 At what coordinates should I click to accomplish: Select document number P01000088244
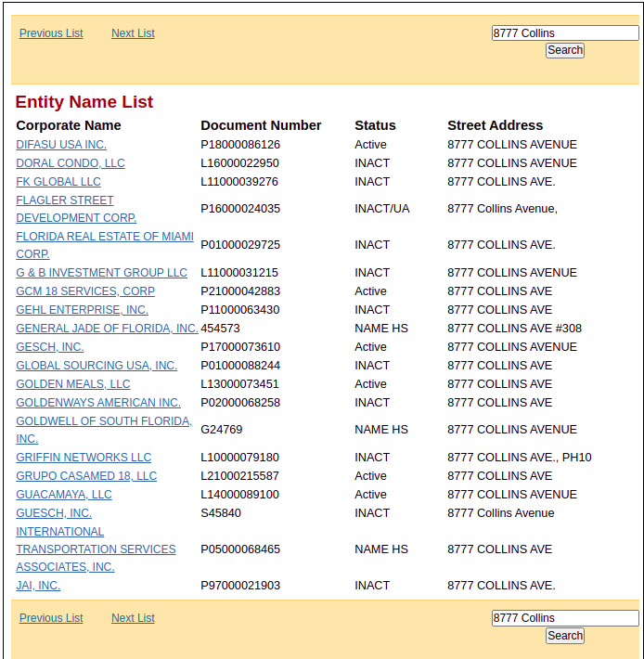coord(240,365)
